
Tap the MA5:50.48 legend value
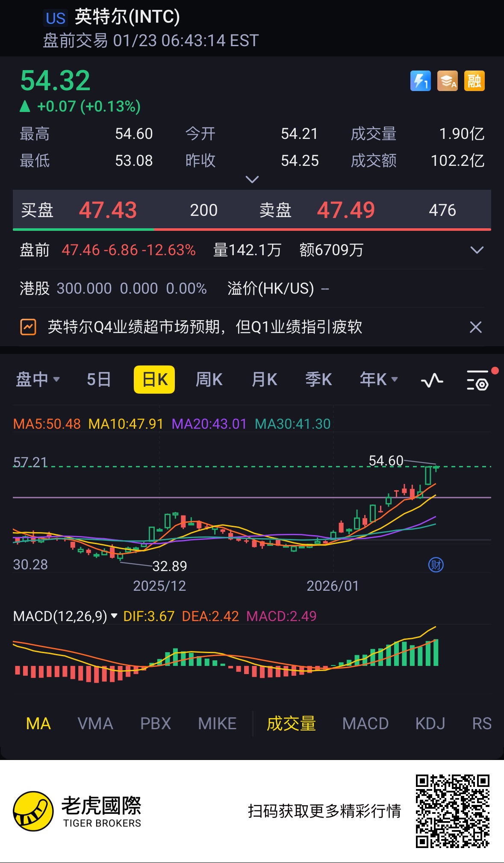[x=47, y=424]
